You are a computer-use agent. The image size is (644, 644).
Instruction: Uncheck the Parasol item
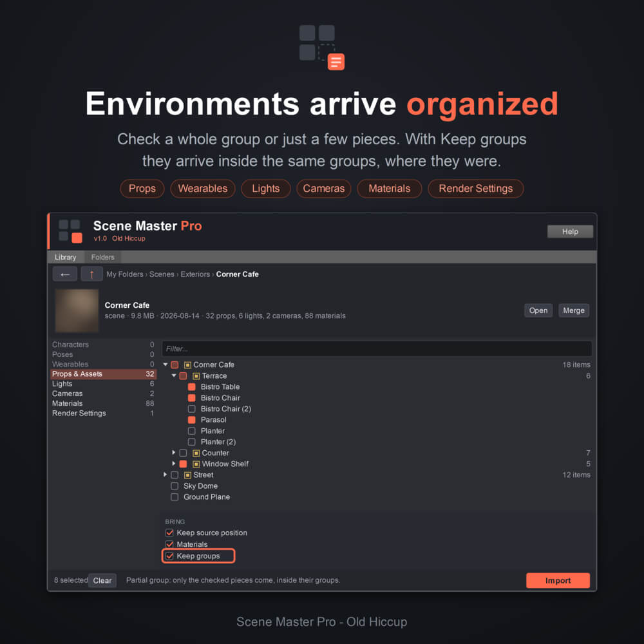(x=191, y=420)
